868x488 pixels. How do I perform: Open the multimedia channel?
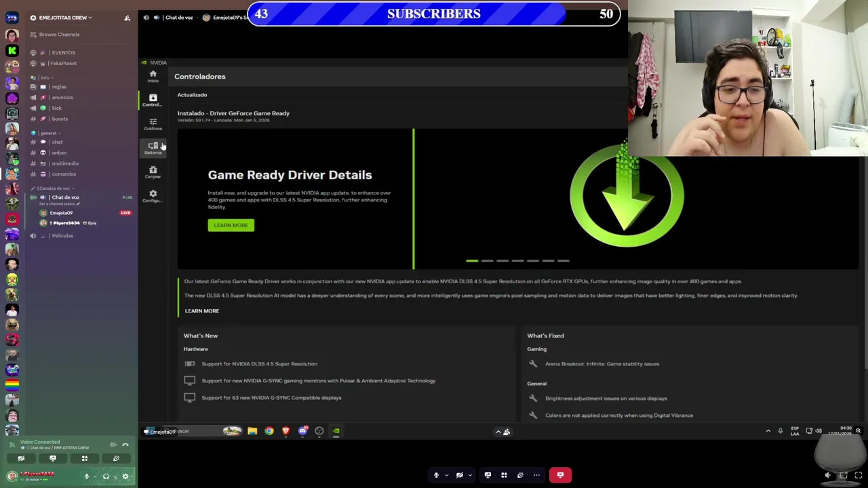click(x=65, y=163)
